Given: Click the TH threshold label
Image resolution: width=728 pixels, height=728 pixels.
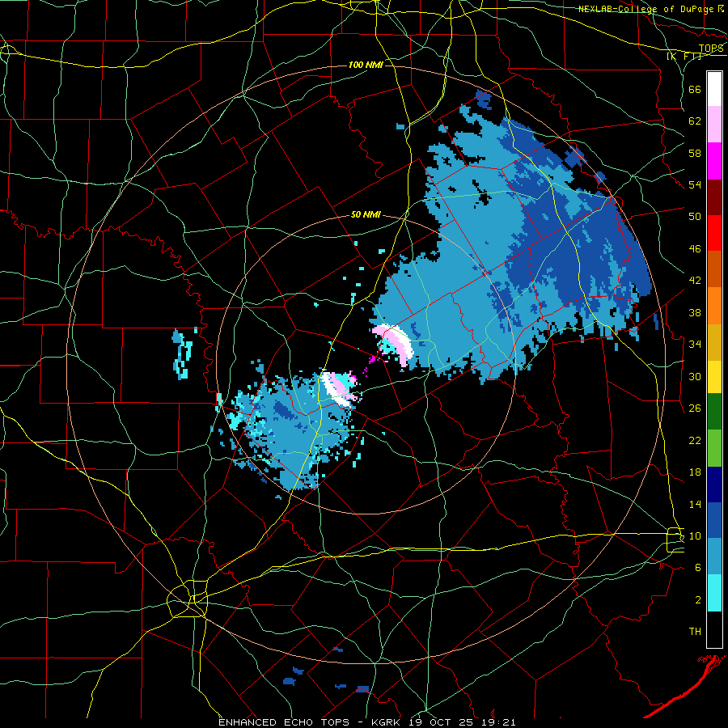Looking at the screenshot, I should click(695, 632).
